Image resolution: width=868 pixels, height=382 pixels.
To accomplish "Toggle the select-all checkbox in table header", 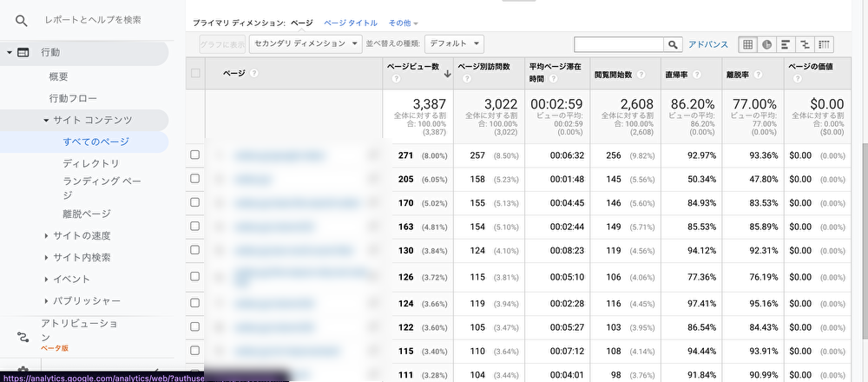I will pos(194,73).
